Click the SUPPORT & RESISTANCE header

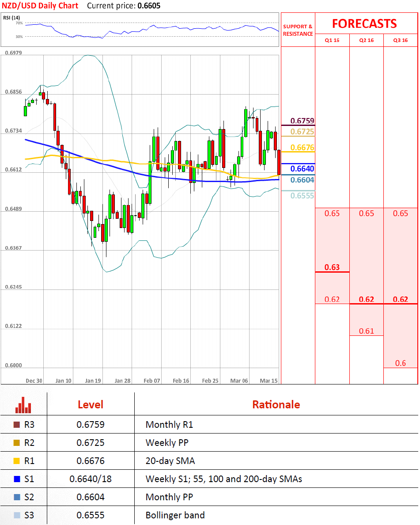(x=298, y=30)
